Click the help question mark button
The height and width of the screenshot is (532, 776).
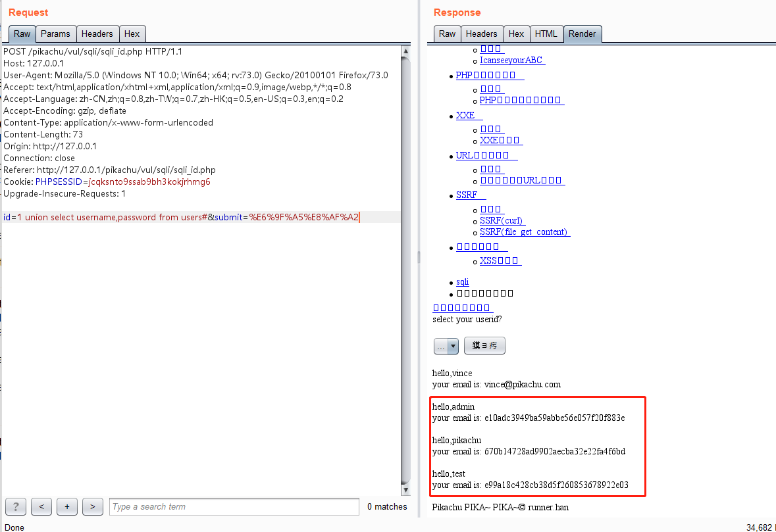(16, 506)
